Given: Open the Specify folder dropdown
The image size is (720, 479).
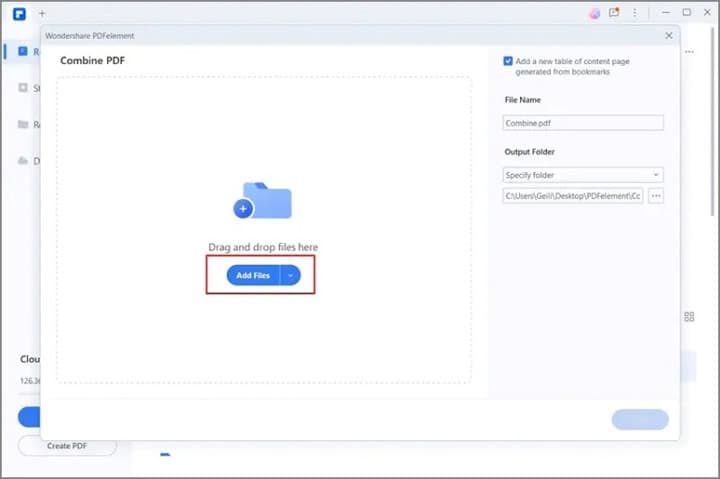Looking at the screenshot, I should tap(583, 175).
